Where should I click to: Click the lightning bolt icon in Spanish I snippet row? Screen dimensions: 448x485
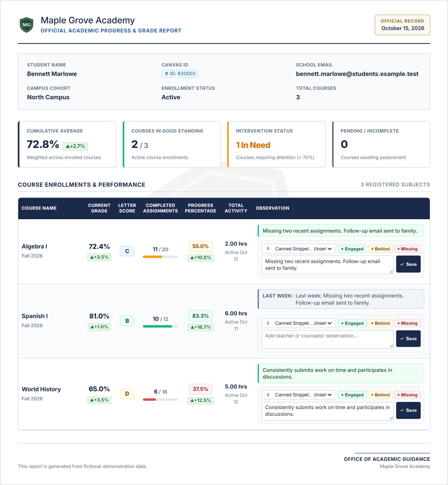tap(268, 323)
